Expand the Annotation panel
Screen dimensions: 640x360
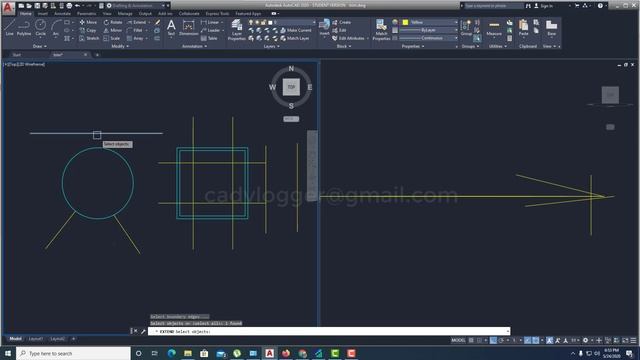194,46
